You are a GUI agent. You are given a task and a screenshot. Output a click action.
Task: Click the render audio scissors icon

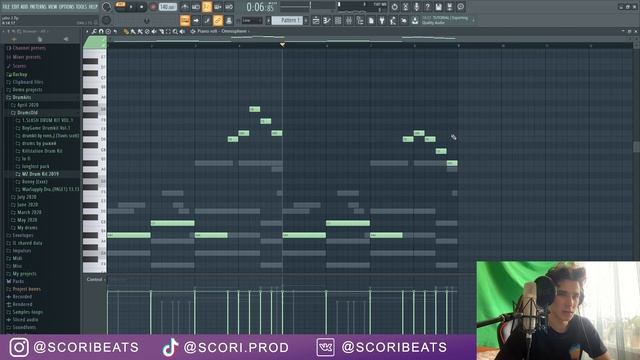tap(405, 7)
